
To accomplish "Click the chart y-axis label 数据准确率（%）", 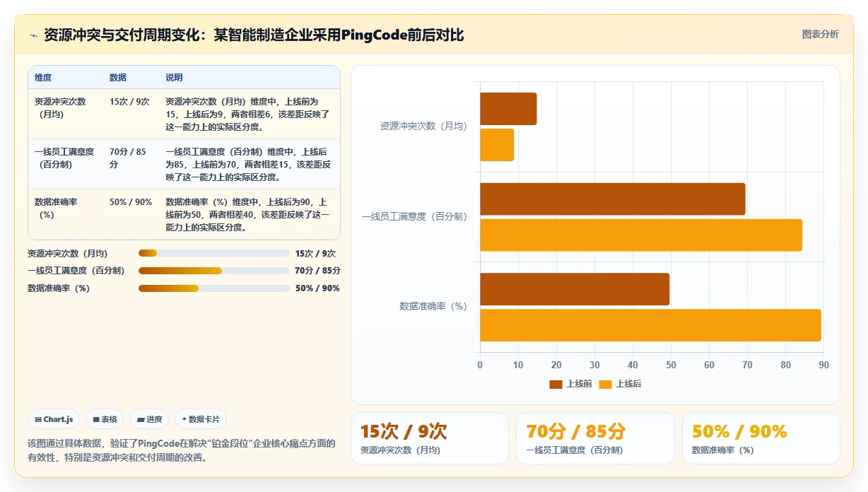I will click(433, 306).
